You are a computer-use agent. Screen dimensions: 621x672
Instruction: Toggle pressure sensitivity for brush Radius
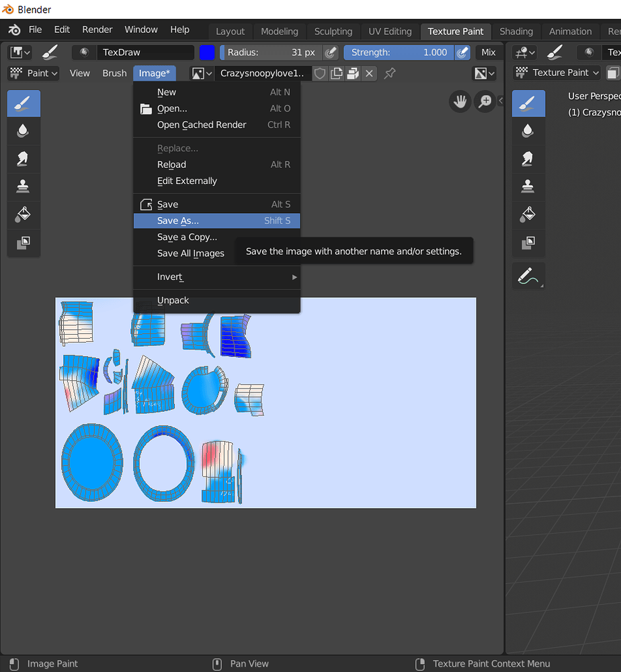[331, 52]
